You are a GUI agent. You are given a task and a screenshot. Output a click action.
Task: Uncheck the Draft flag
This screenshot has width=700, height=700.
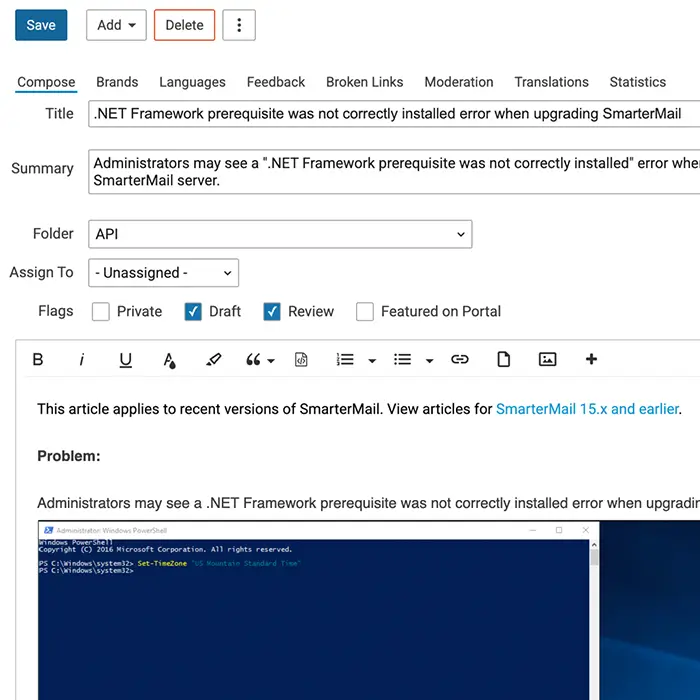click(x=193, y=312)
